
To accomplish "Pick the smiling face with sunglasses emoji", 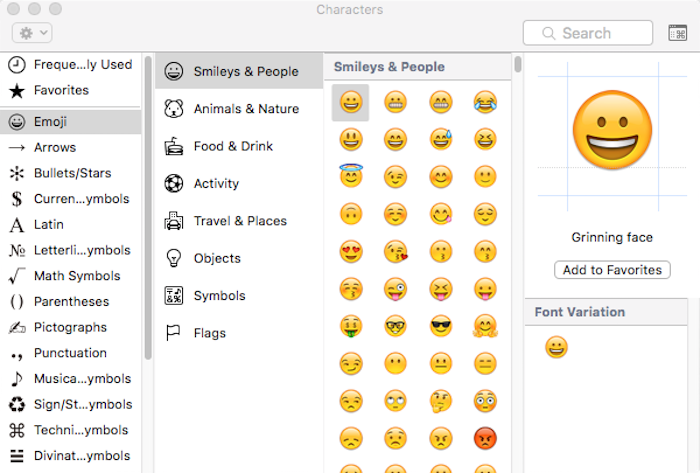I will click(441, 326).
